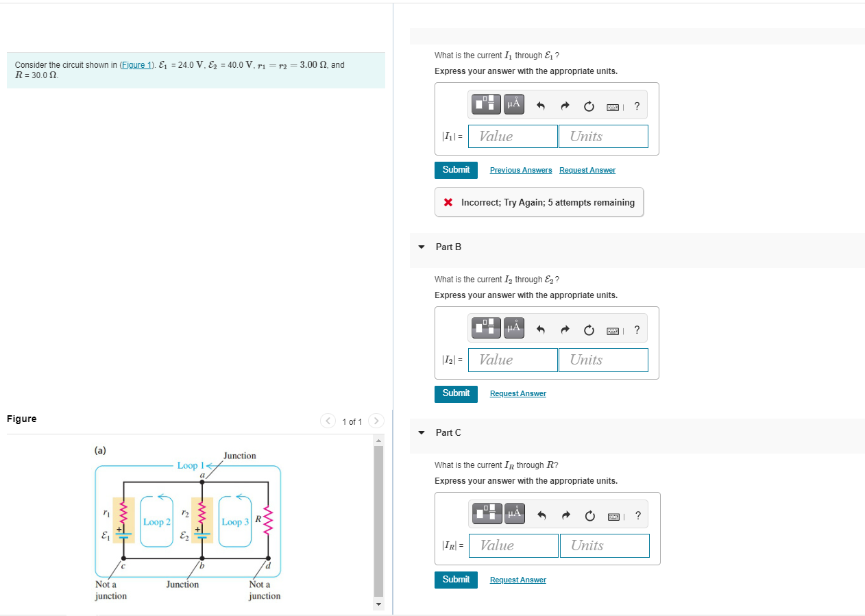
Task: Undo the last edit in the I1 answer
Action: pyautogui.click(x=540, y=106)
